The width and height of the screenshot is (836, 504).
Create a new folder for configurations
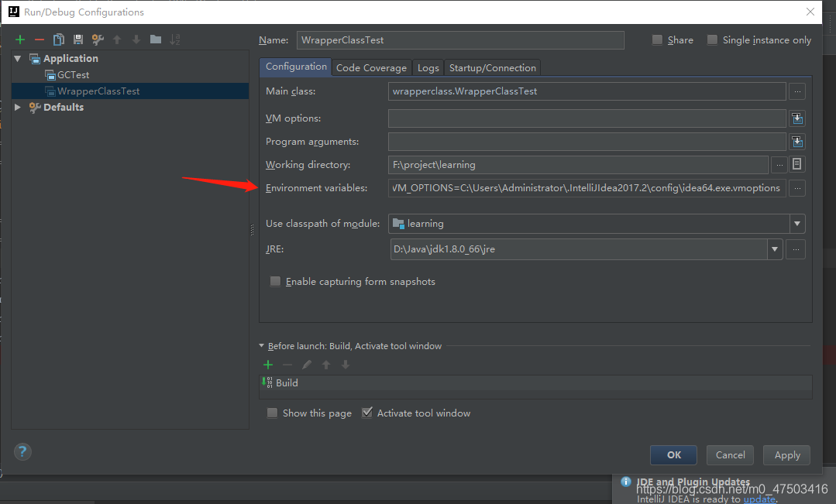point(156,39)
